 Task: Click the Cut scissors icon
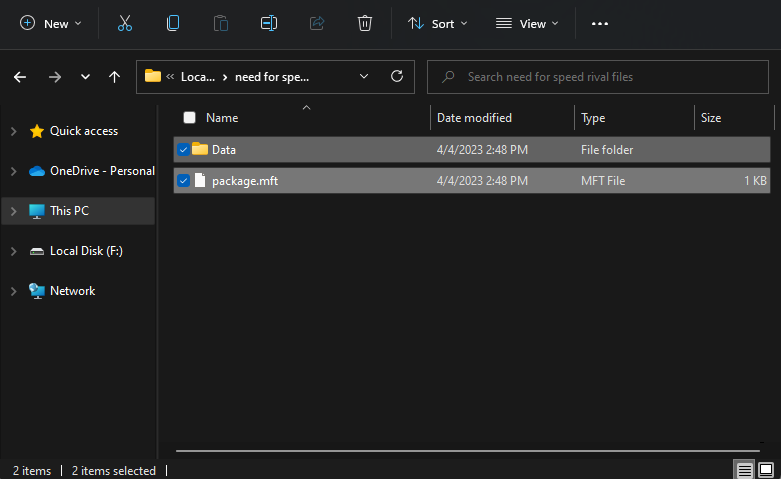(x=125, y=23)
